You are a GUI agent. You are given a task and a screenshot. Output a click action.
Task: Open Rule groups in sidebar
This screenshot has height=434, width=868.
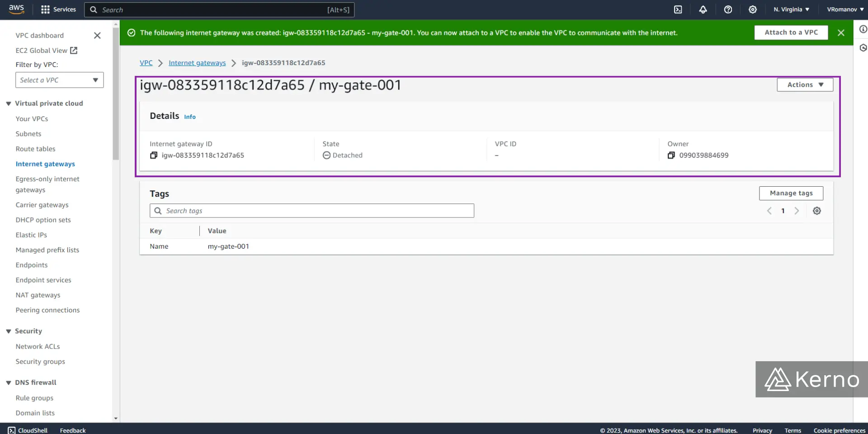[34, 398]
